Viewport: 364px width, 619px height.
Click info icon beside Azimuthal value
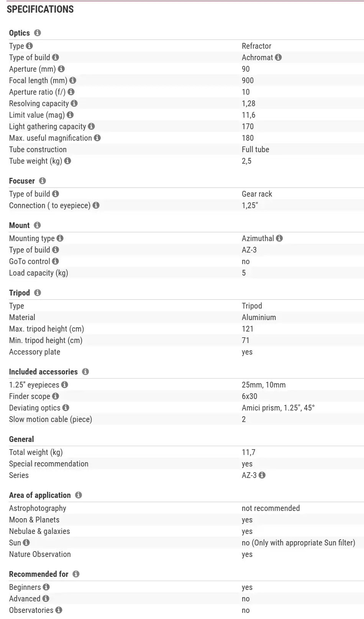(279, 238)
